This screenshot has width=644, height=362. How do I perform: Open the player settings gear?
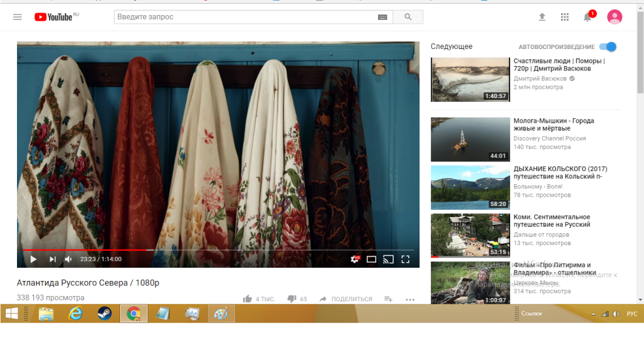point(355,259)
